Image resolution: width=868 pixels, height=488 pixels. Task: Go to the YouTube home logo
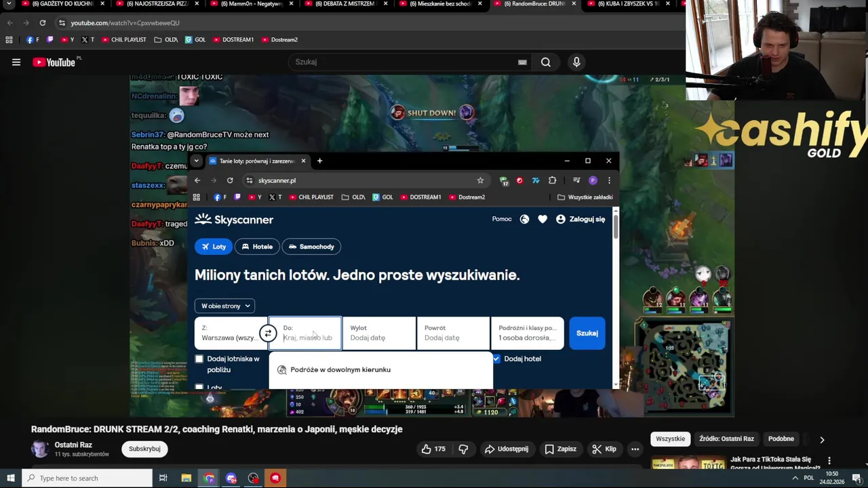coord(54,62)
